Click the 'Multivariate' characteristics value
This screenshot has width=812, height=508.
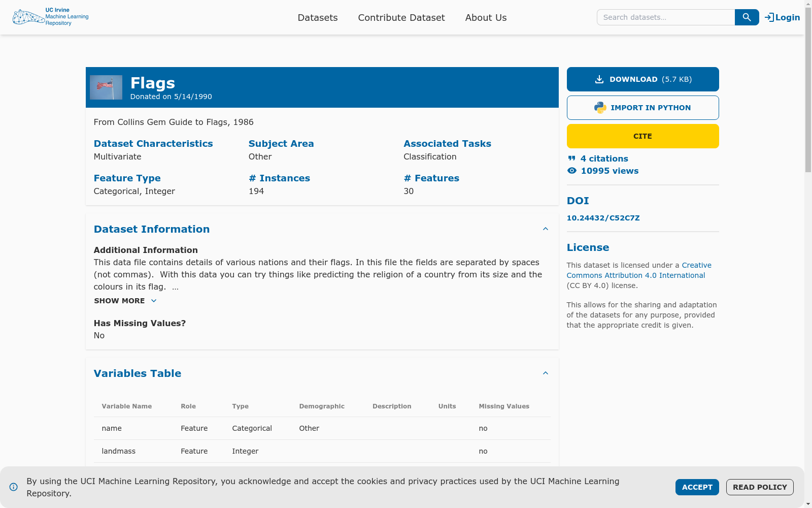(118, 156)
